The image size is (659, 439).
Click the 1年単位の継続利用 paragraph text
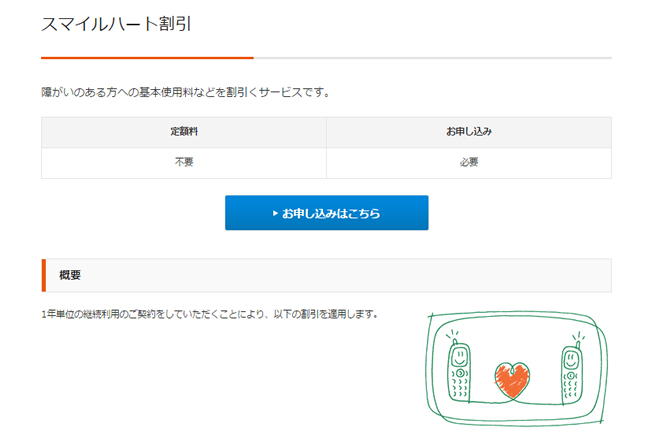point(210,314)
